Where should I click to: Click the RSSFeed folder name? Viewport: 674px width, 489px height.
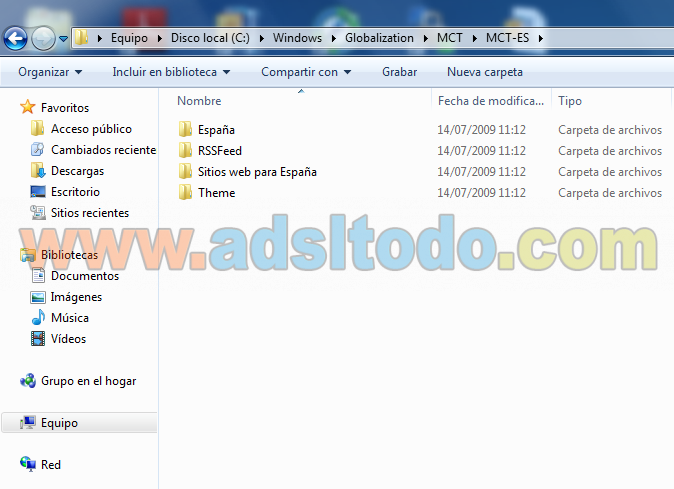[x=220, y=151]
